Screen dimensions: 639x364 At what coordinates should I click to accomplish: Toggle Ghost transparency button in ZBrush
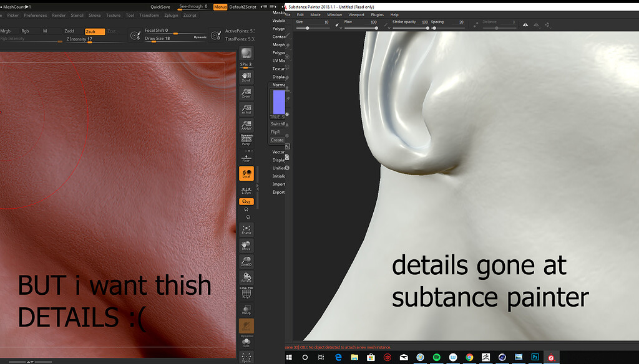tap(246, 326)
